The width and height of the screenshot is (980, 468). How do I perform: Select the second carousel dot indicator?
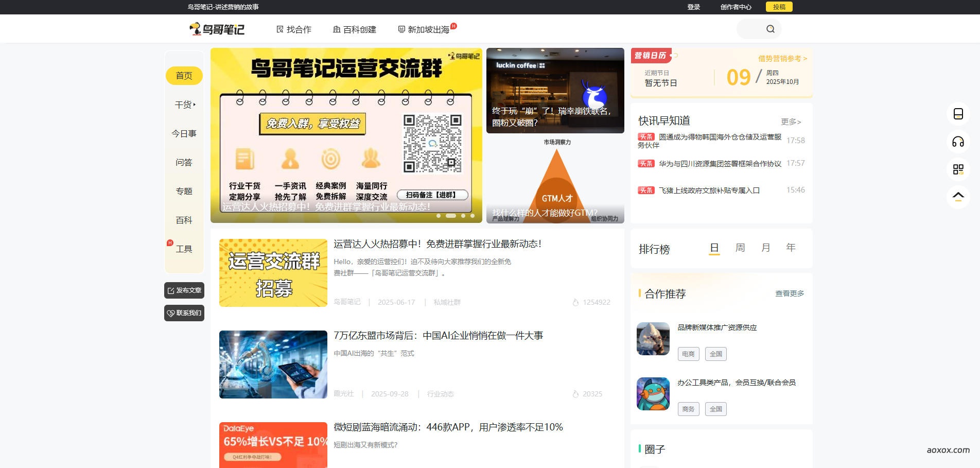452,217
